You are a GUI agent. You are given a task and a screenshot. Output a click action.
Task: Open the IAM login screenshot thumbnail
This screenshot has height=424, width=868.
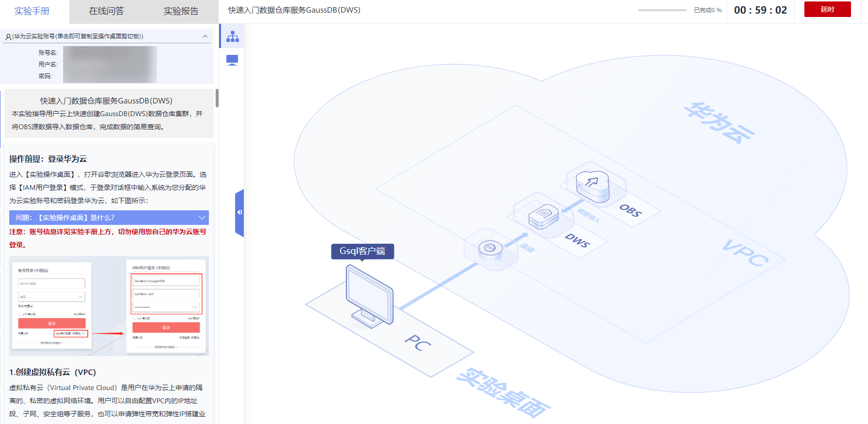[109, 306]
